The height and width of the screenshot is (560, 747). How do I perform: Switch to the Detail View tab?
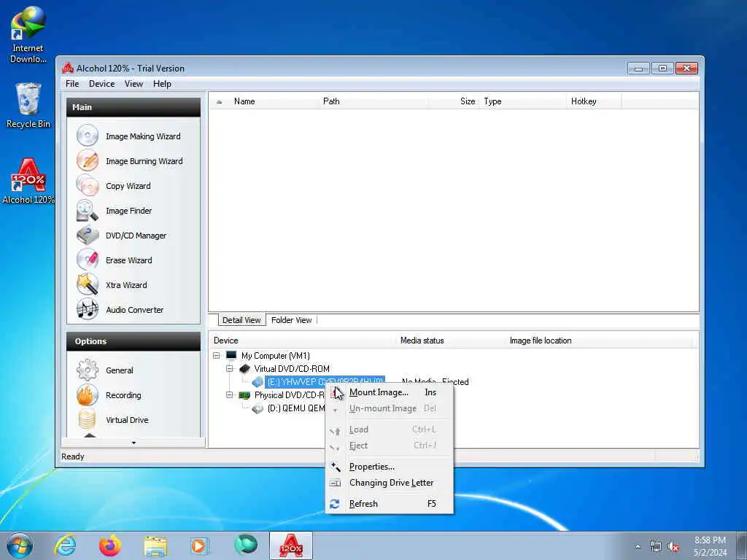[241, 320]
